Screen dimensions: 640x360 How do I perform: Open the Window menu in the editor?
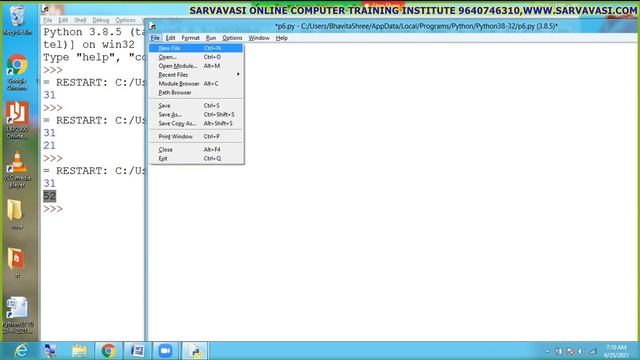(259, 38)
